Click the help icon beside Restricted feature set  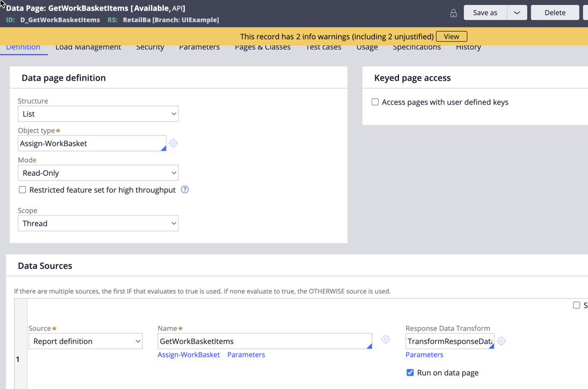click(185, 190)
